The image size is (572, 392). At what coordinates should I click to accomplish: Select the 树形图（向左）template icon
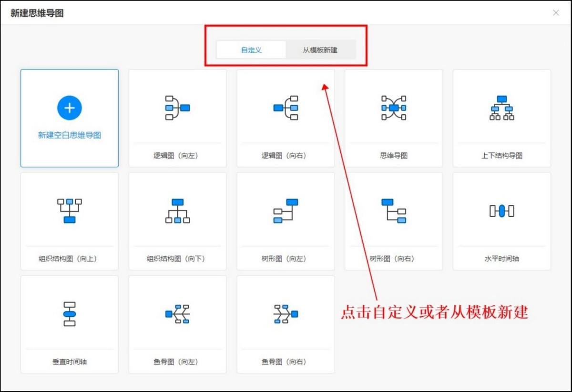pos(285,211)
